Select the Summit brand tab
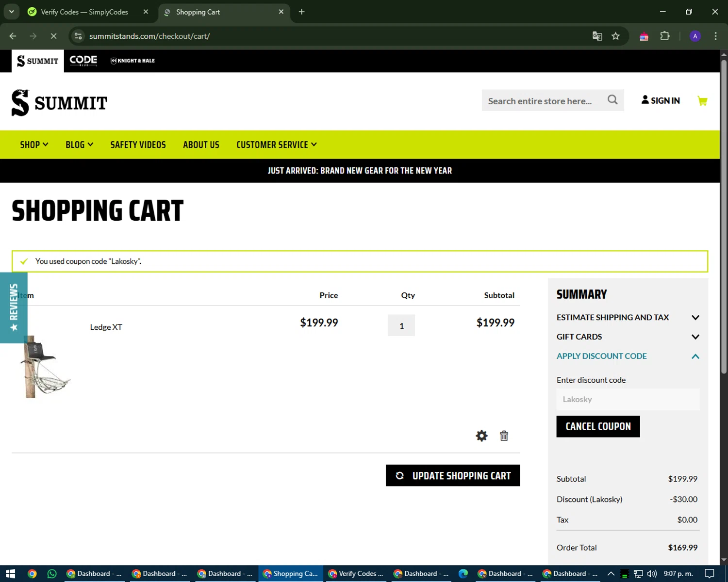This screenshot has height=582, width=728. point(38,61)
